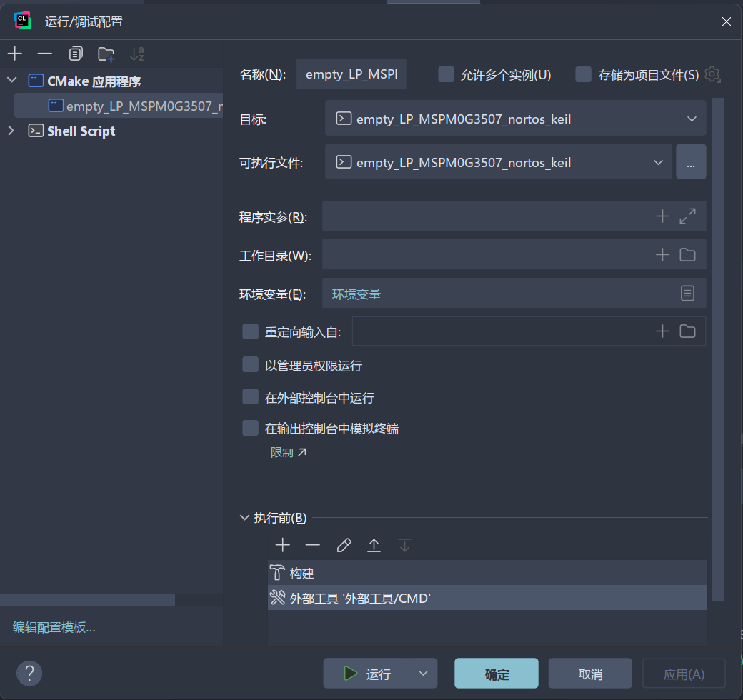Image resolution: width=743 pixels, height=700 pixels.
Task: Create new configuration folder
Action: [106, 54]
